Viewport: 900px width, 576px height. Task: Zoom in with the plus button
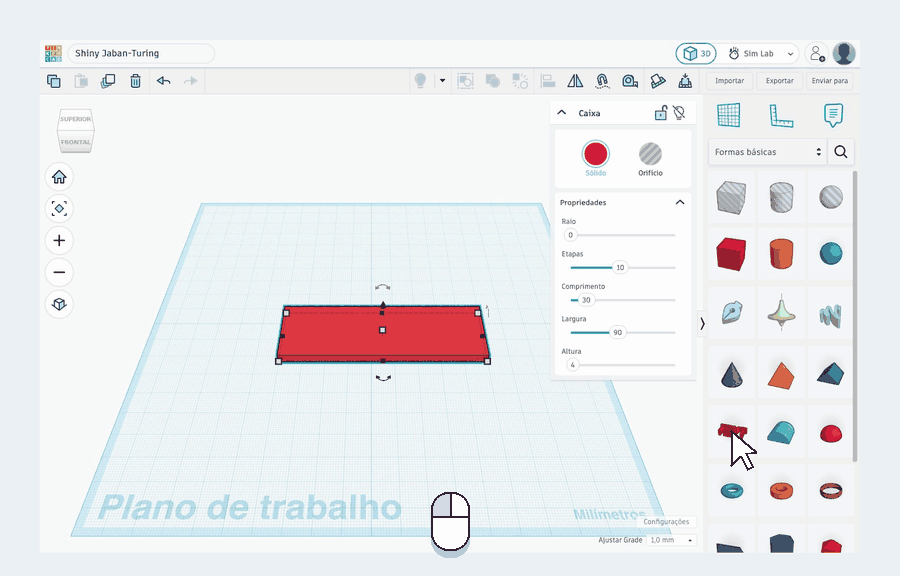59,240
